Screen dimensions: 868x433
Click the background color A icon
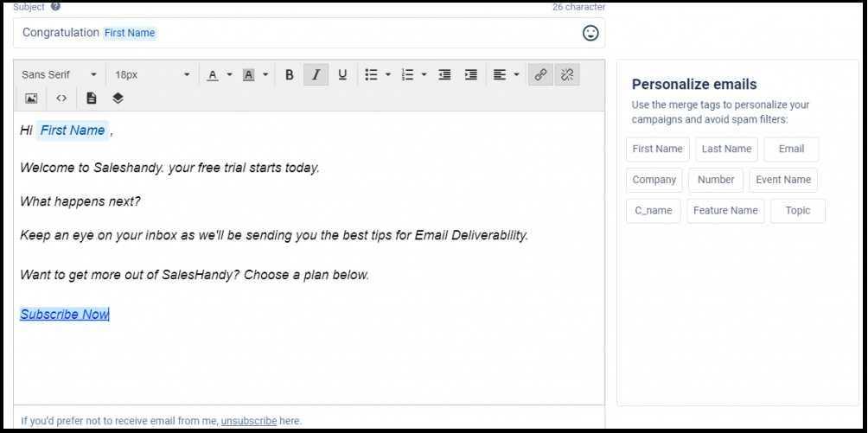248,74
